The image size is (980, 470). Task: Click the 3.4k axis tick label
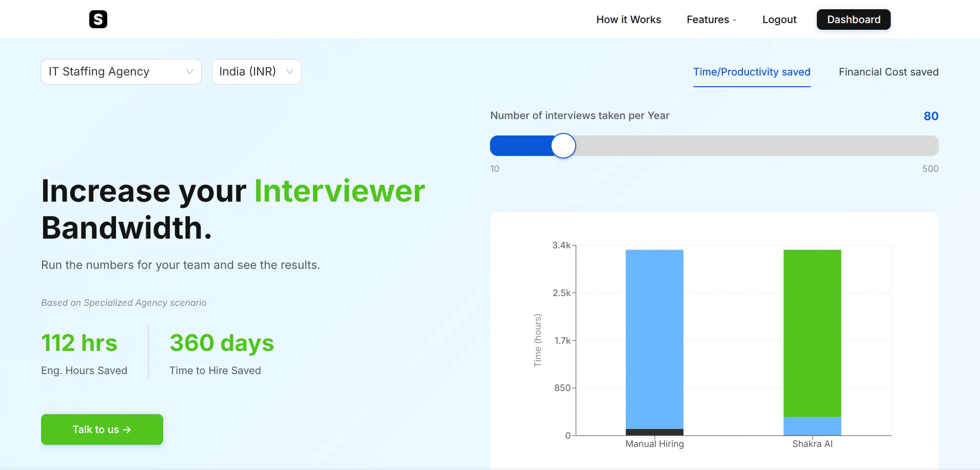(561, 245)
